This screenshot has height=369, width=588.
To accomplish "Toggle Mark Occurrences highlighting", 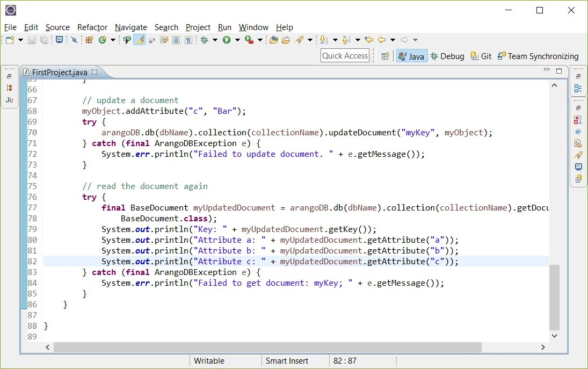I will 139,40.
